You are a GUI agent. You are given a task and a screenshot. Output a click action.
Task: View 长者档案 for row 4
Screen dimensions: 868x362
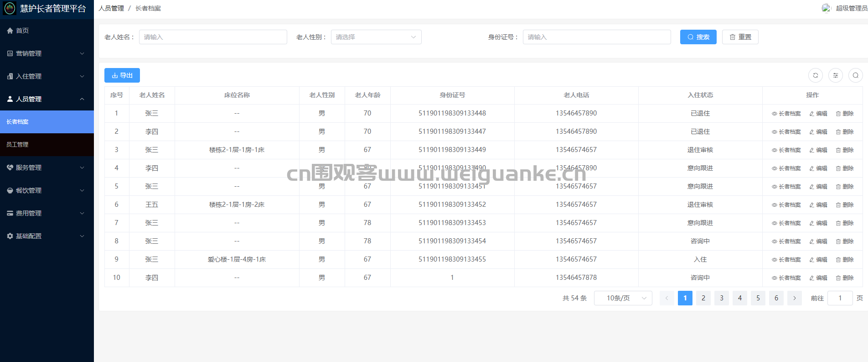[x=786, y=168]
